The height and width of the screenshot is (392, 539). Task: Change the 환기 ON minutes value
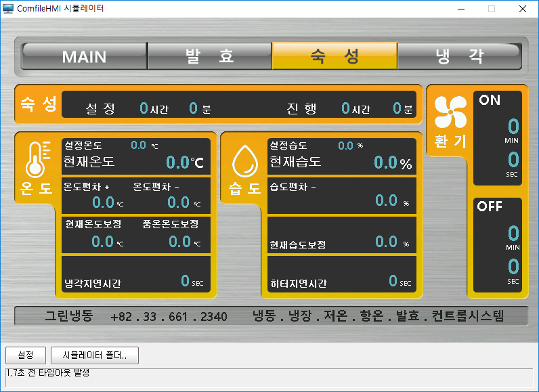point(513,126)
